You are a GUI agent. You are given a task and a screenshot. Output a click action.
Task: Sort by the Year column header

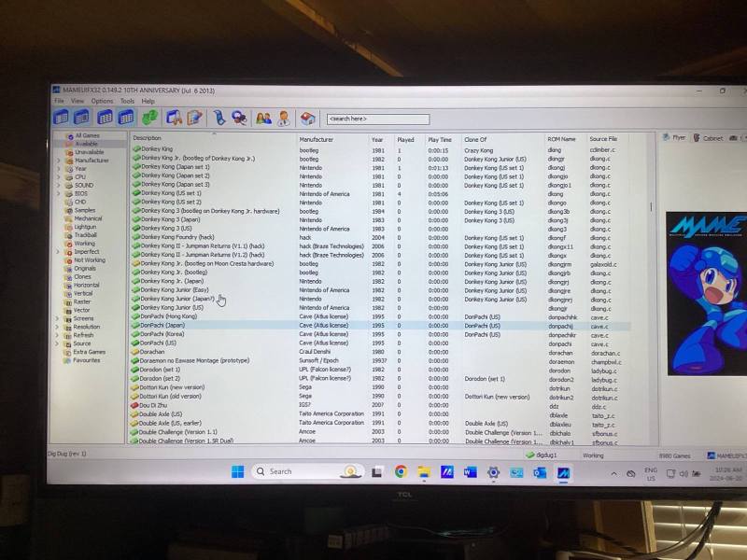pyautogui.click(x=381, y=140)
